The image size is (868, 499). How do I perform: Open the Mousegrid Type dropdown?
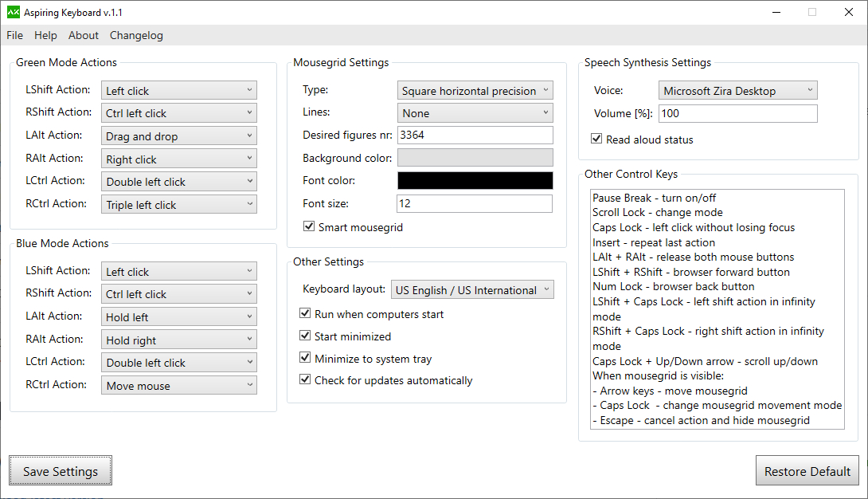tap(475, 90)
